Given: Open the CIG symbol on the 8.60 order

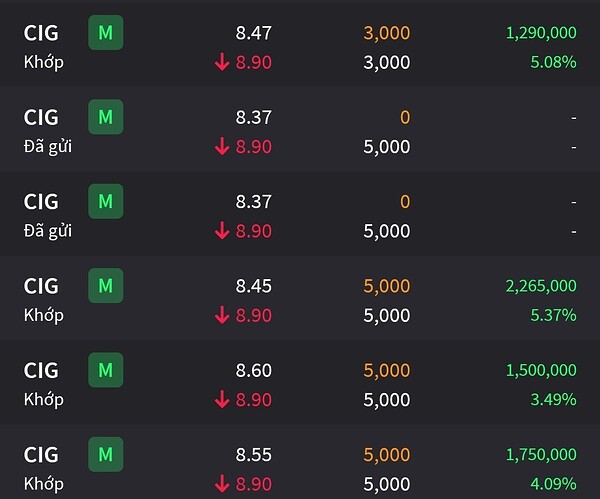Looking at the screenshot, I should (x=41, y=370).
